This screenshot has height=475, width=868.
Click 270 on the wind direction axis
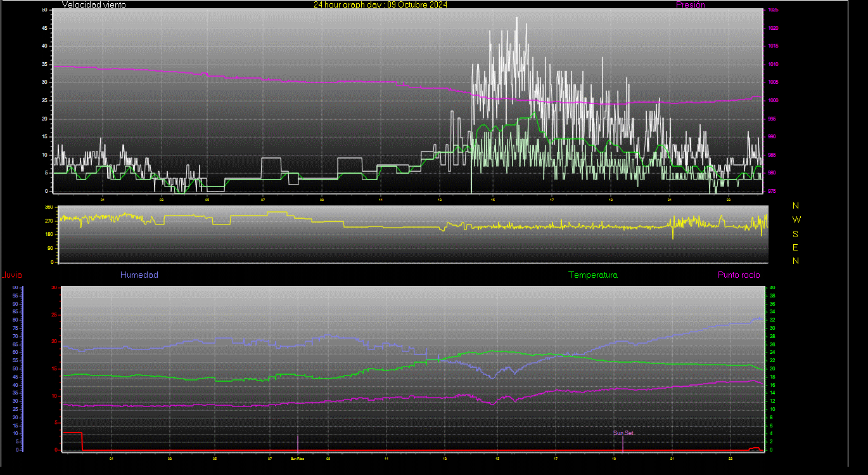[x=49, y=221]
